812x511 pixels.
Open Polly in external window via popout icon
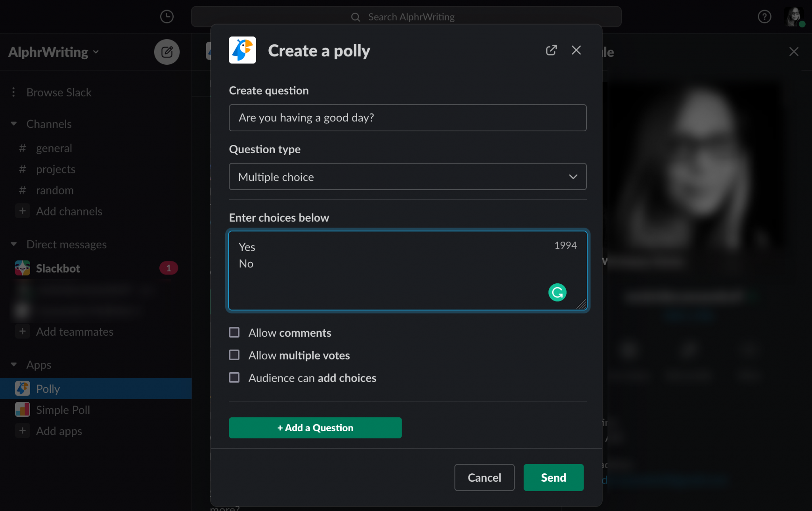click(x=551, y=50)
